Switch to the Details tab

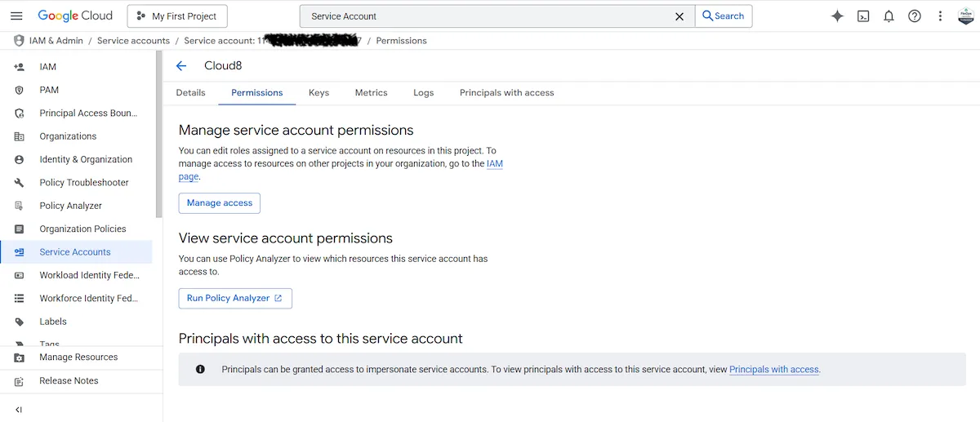(190, 92)
